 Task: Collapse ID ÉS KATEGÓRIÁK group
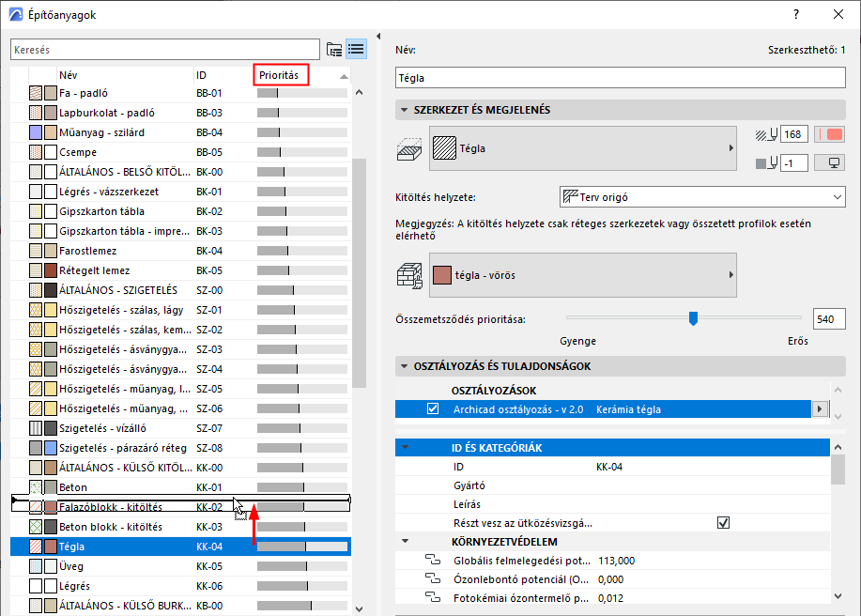click(406, 448)
